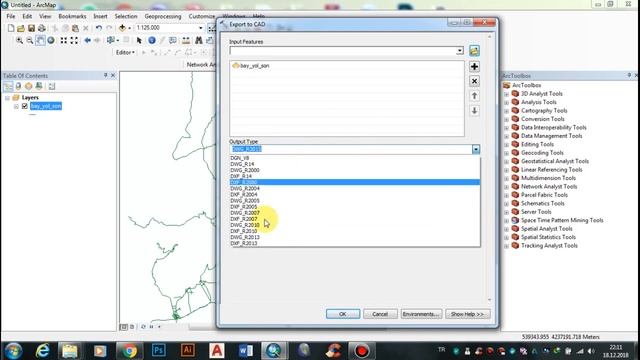Collapse the Output Type dropdown arrow
The width and height of the screenshot is (640, 360).
[x=476, y=149]
